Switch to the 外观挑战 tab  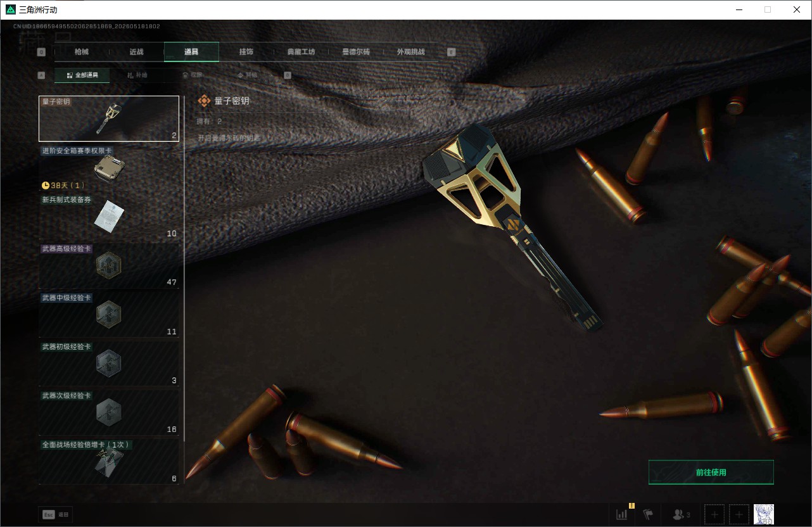pyautogui.click(x=410, y=52)
